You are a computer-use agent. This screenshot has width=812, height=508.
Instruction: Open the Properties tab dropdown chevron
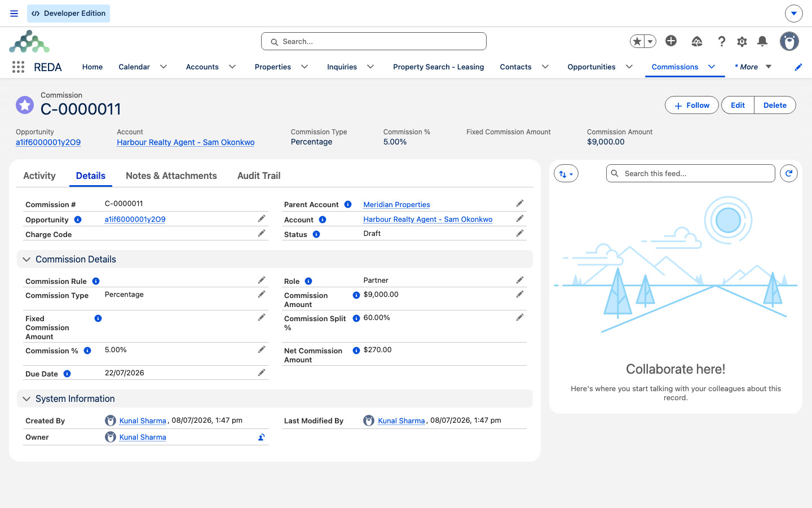304,67
